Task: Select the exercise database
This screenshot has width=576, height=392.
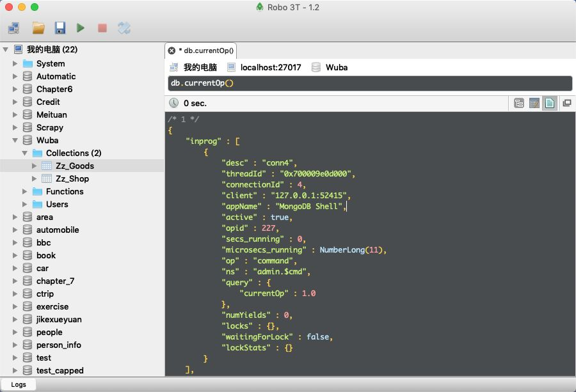Action: 52,307
